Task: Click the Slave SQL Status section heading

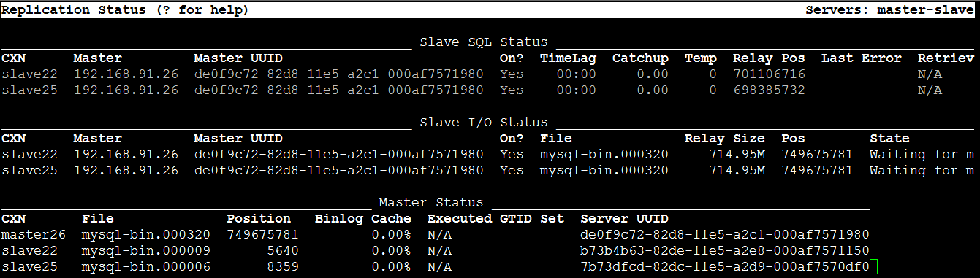Action: pyautogui.click(x=483, y=42)
